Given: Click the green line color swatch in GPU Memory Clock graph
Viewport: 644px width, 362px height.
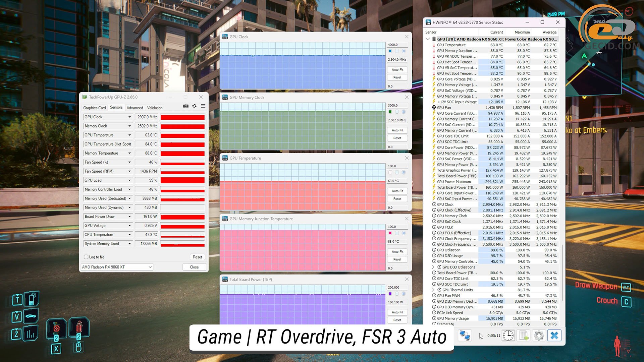Looking at the screenshot, I should click(390, 112).
